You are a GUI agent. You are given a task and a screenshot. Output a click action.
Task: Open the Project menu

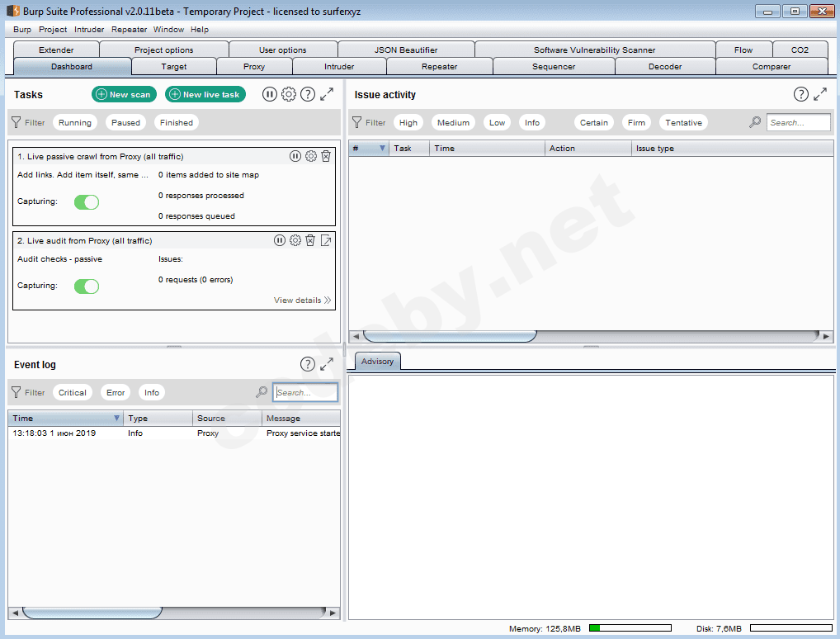click(53, 30)
